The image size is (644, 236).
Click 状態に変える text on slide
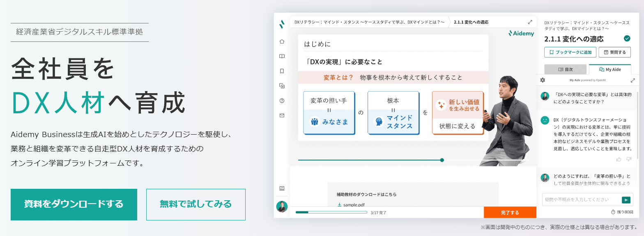pos(457,126)
